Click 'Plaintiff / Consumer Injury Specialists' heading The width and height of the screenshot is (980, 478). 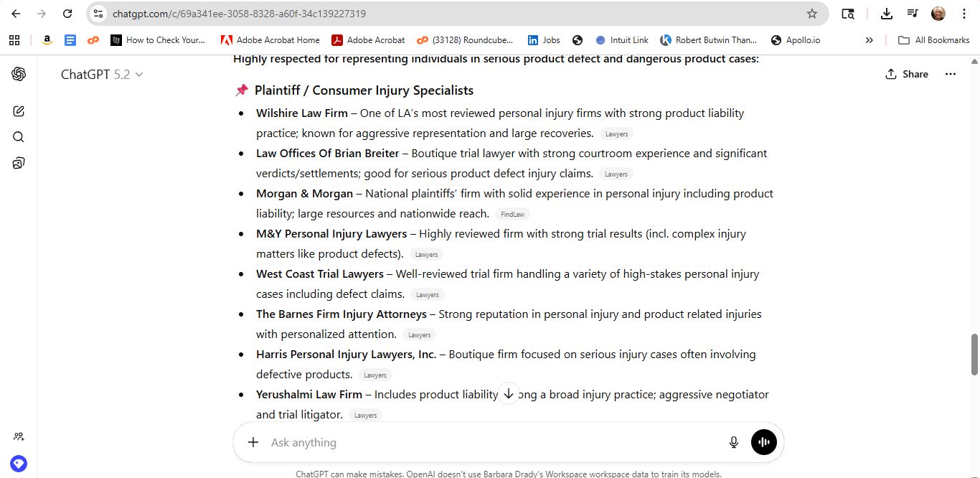click(364, 90)
